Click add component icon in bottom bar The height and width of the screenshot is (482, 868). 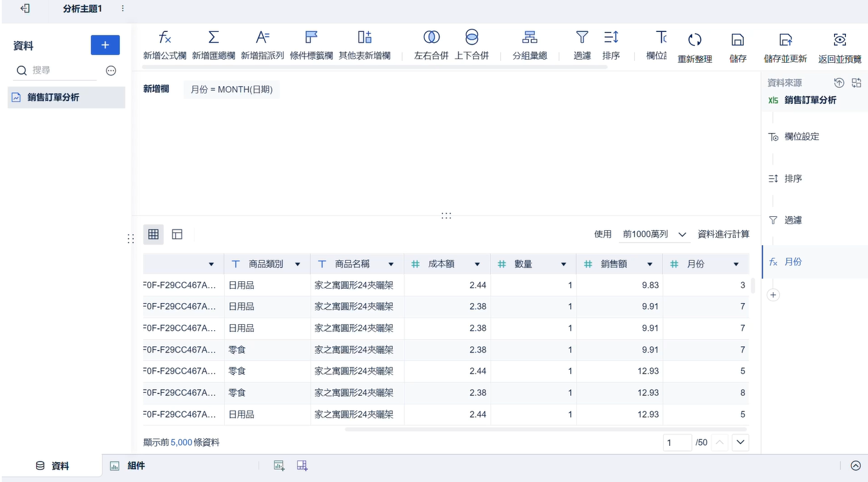click(x=278, y=465)
